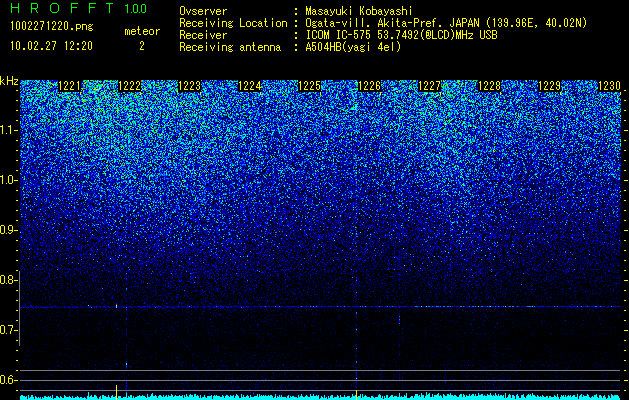Click the file name 1002271220.png

point(52,27)
